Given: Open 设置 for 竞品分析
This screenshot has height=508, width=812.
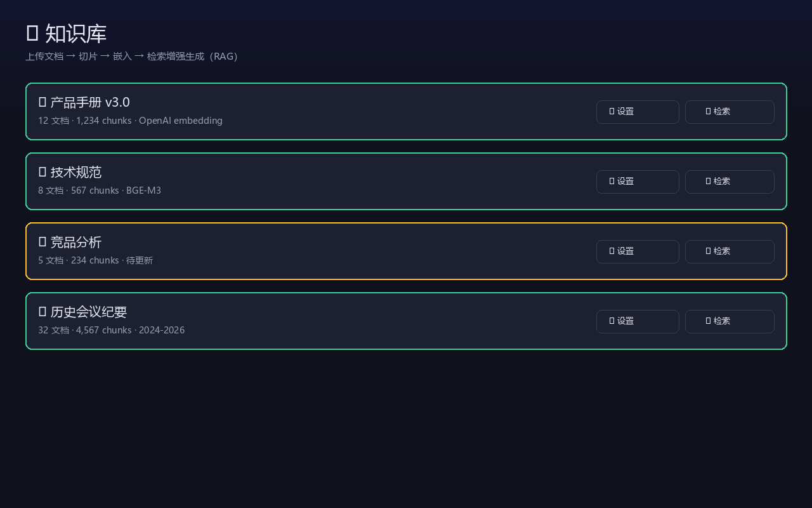Looking at the screenshot, I should (x=638, y=251).
